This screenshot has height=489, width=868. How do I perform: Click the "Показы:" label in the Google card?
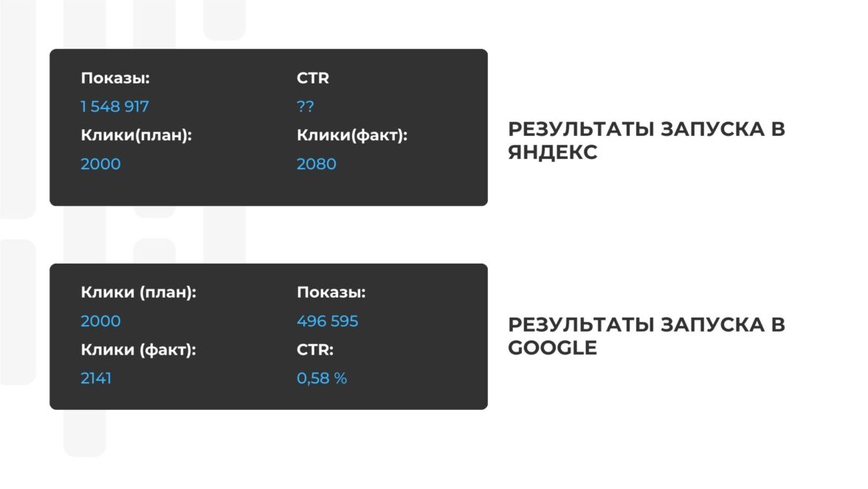pos(331,293)
